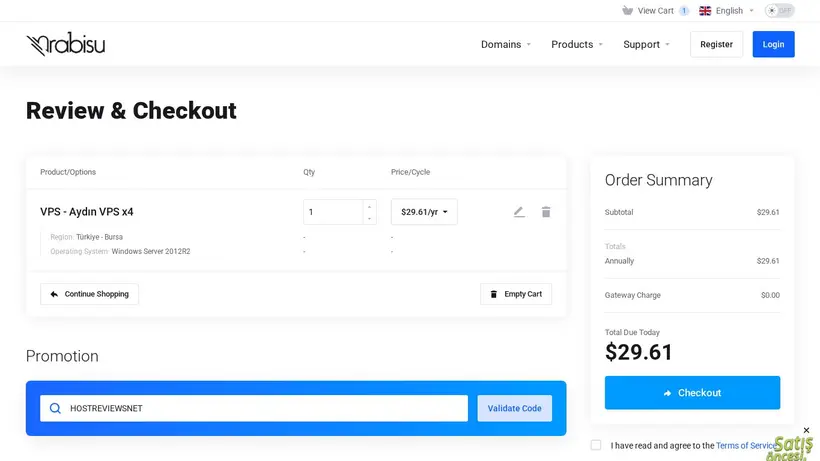820x461 pixels.
Task: Open the Products menu
Action: [577, 44]
